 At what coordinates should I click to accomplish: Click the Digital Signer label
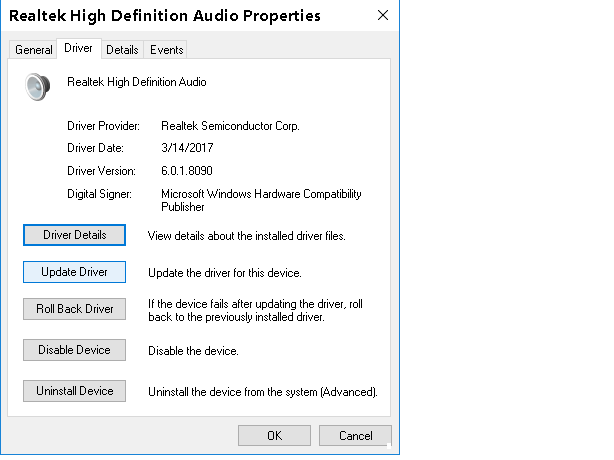[x=99, y=194]
